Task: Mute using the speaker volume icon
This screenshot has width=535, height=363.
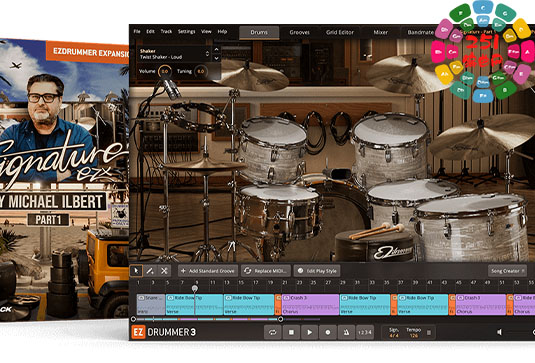Action: click(x=500, y=332)
